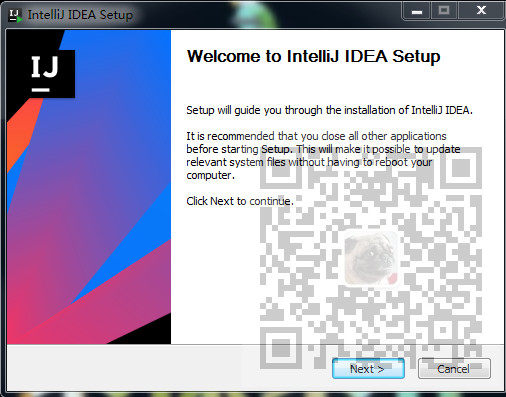Click the Welcome to IntelliJ IDEA Setup heading
Screen dimensions: 506x397
313,56
